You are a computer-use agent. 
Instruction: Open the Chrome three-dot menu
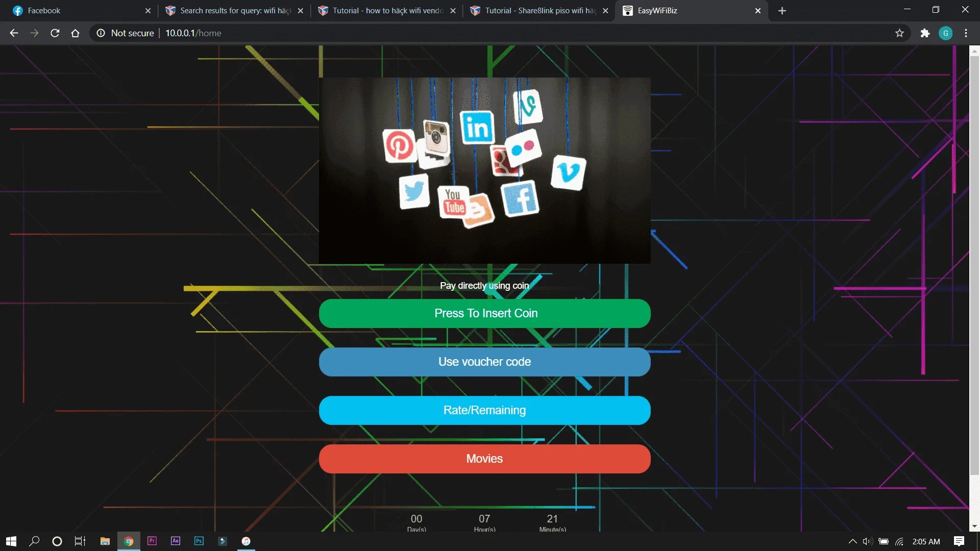point(966,33)
